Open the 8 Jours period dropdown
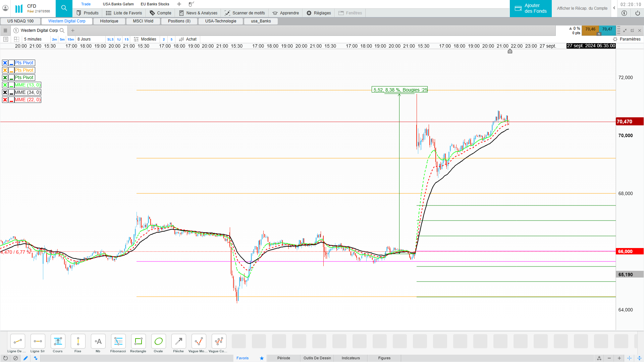The width and height of the screenshot is (644, 362). click(x=84, y=39)
